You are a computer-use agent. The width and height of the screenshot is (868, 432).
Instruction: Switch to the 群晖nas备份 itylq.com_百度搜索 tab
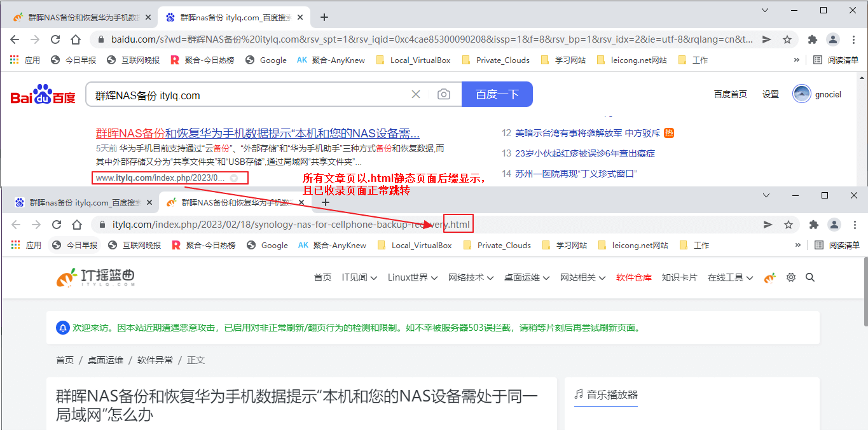tap(83, 202)
